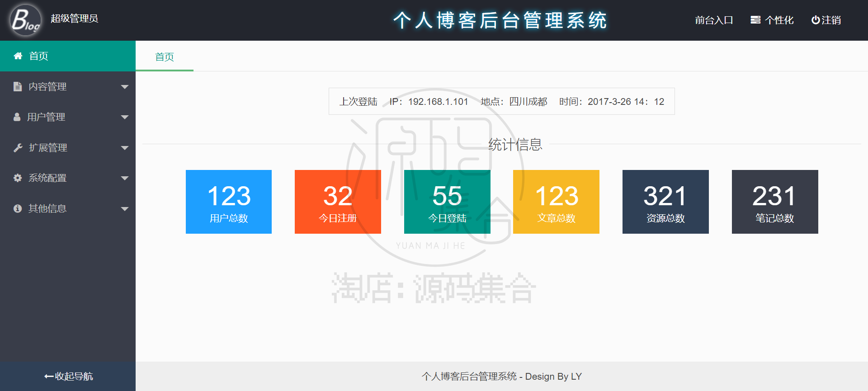The height and width of the screenshot is (391, 868).
Task: Click the 个人博客后台管理系统 header title
Action: tap(500, 20)
